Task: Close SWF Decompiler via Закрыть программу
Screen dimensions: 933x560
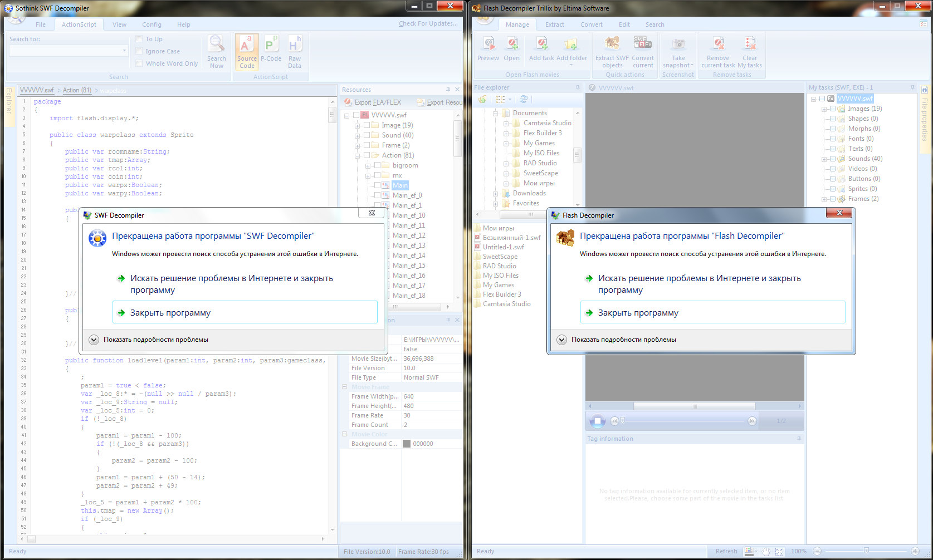Action: (x=245, y=312)
